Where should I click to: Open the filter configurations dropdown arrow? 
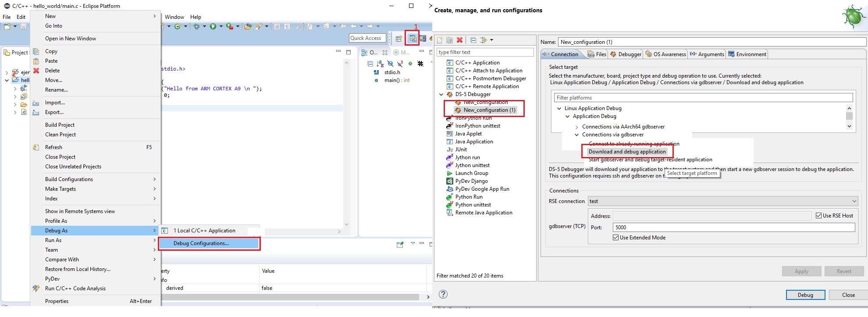point(491,40)
